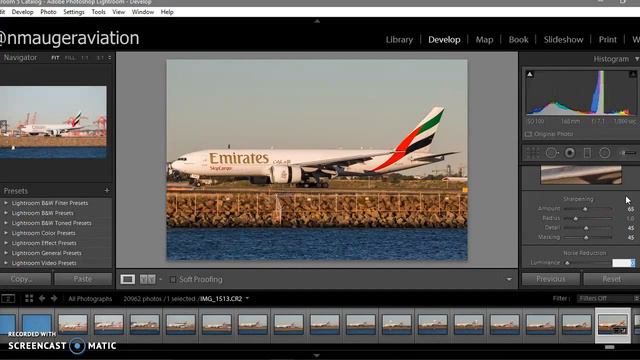Set Navigator zoom to 3:1
Screen dimensions: 640x360
point(100,58)
